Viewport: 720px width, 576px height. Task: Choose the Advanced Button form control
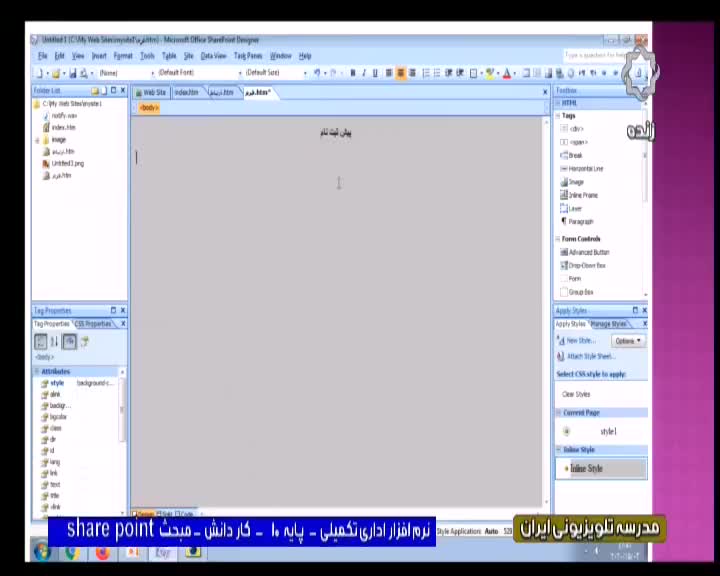tap(588, 252)
